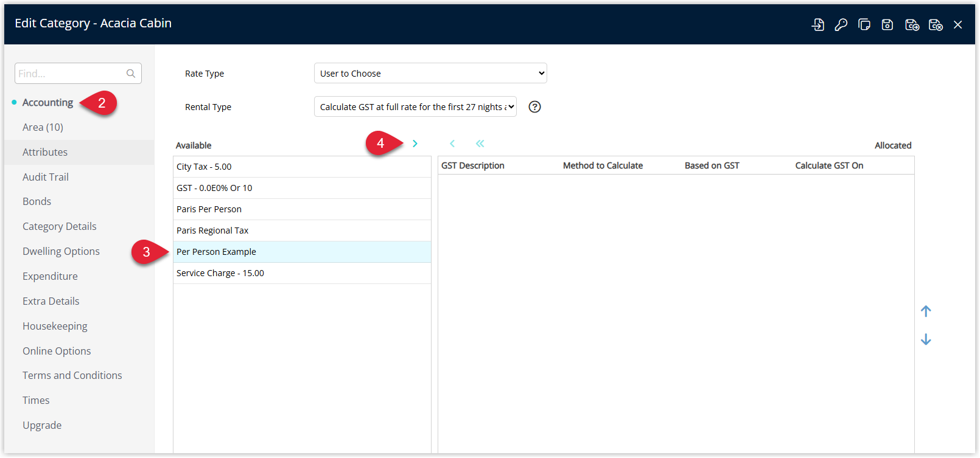Open Times section
This screenshot has height=458, width=980.
(x=36, y=400)
